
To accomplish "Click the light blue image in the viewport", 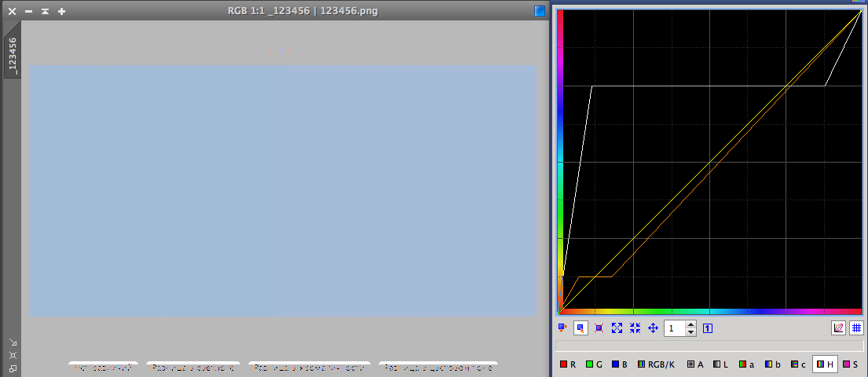I will [283, 190].
